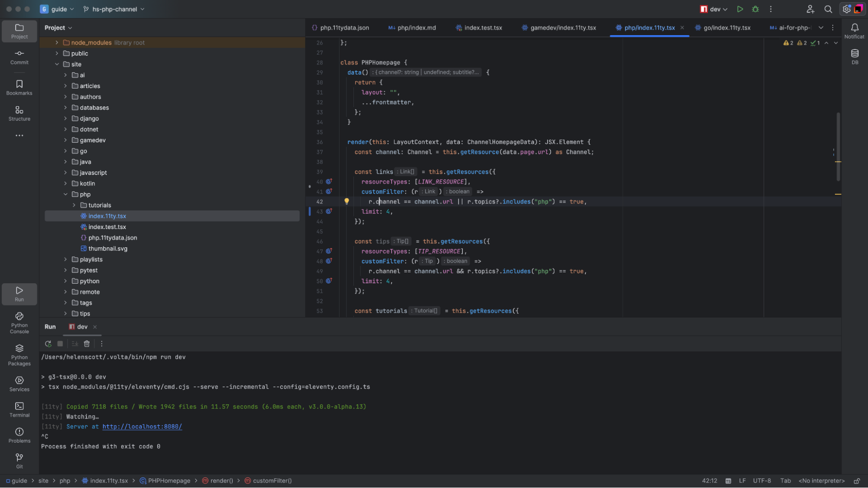Open the guide project dropdown
This screenshot has width=868, height=488.
click(57, 9)
